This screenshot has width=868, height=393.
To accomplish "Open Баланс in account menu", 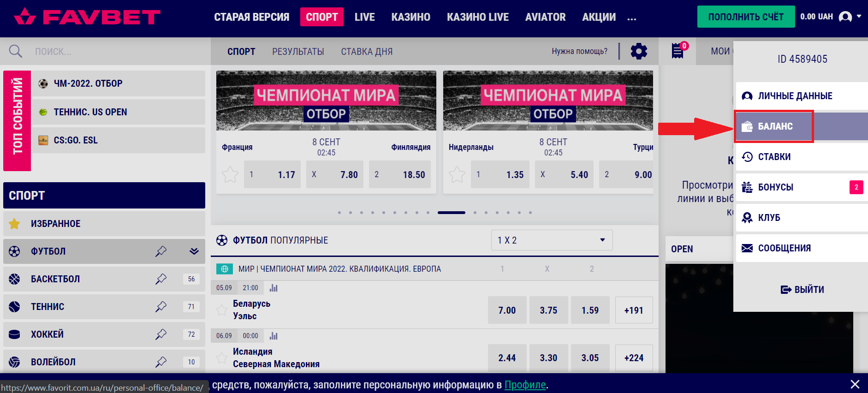I will (x=802, y=126).
